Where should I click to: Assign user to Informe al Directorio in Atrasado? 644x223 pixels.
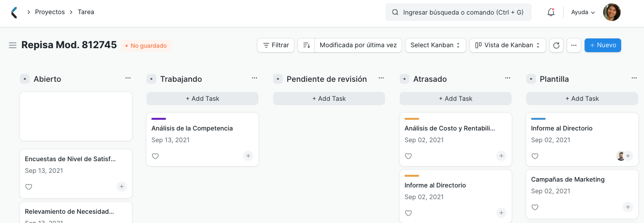pyautogui.click(x=501, y=213)
